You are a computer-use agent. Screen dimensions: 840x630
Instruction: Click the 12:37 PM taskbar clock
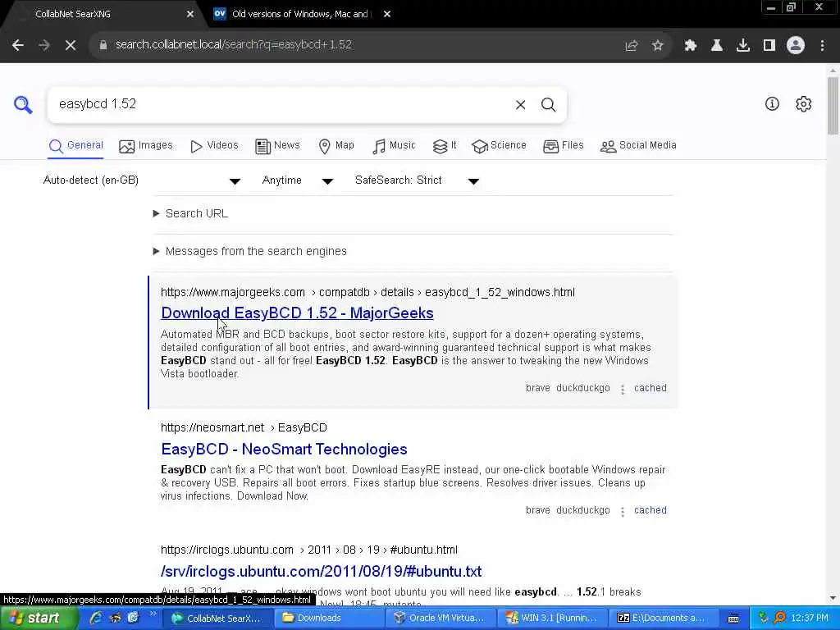click(x=810, y=619)
